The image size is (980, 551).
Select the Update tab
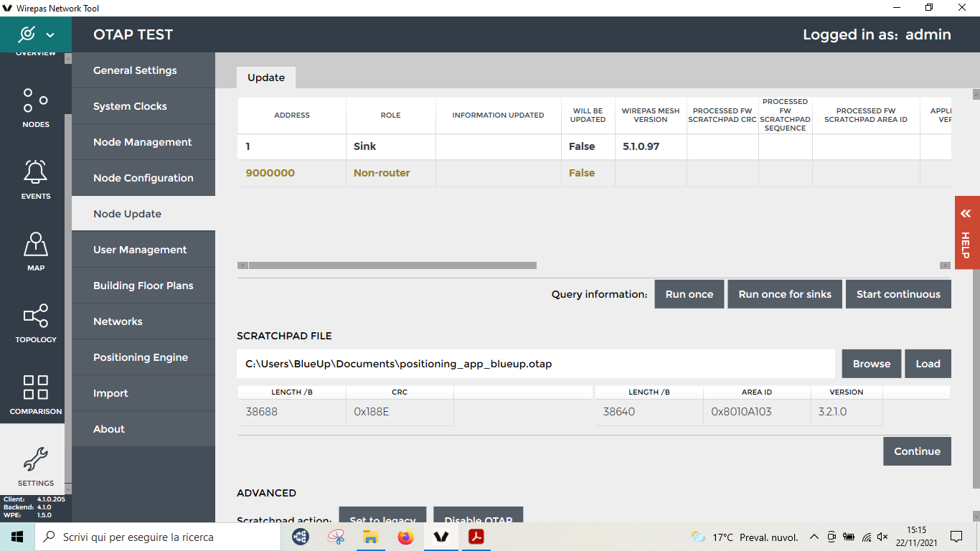pyautogui.click(x=266, y=77)
